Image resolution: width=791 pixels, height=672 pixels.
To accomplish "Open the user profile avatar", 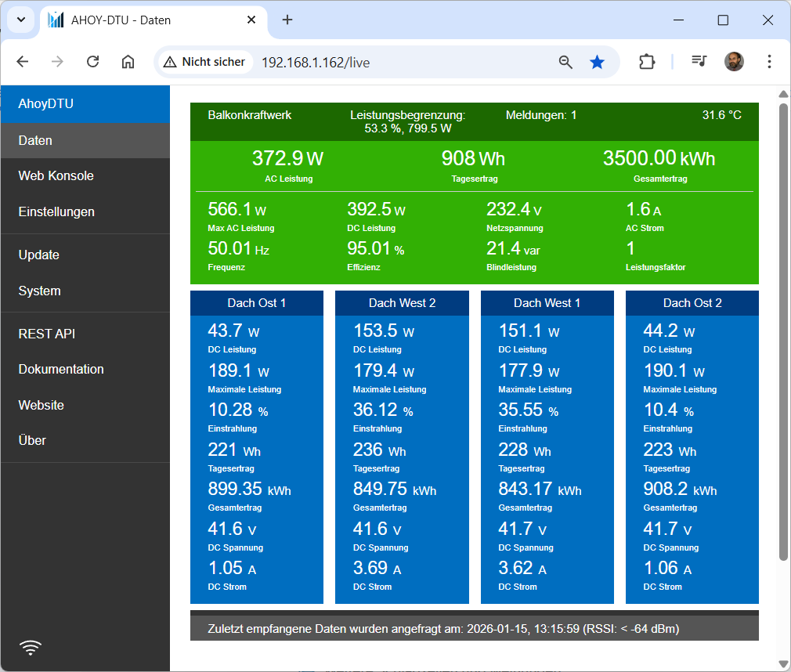I will tap(734, 62).
